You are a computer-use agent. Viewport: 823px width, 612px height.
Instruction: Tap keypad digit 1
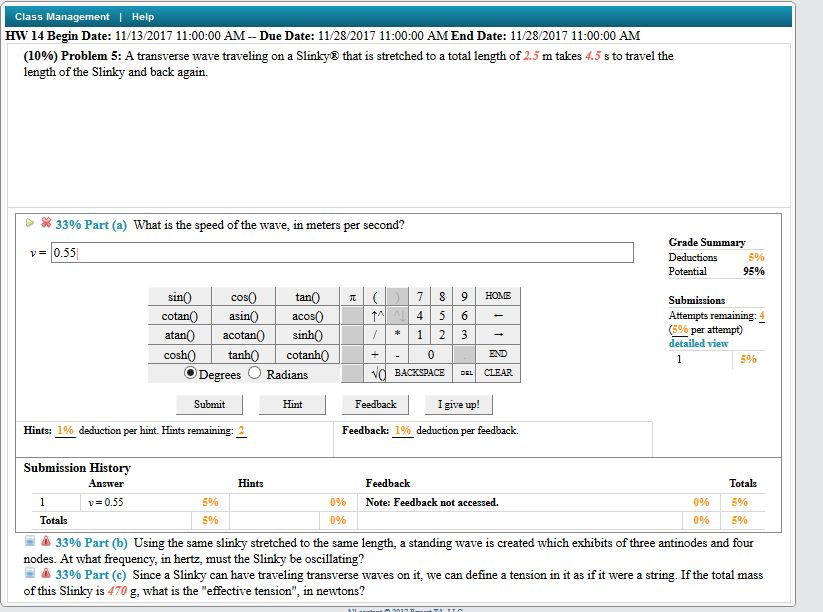pyautogui.click(x=420, y=335)
